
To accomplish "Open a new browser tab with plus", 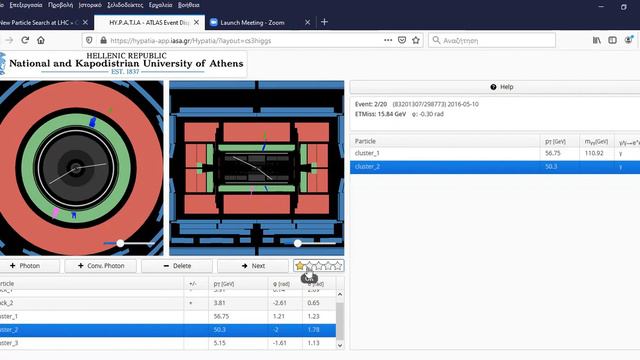I will [324, 22].
